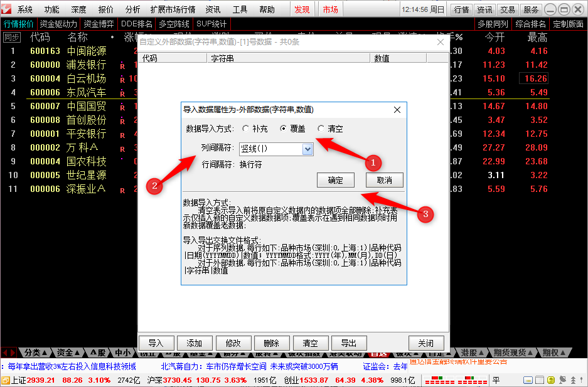
Task: Open the 系统 menu
Action: click(x=24, y=9)
